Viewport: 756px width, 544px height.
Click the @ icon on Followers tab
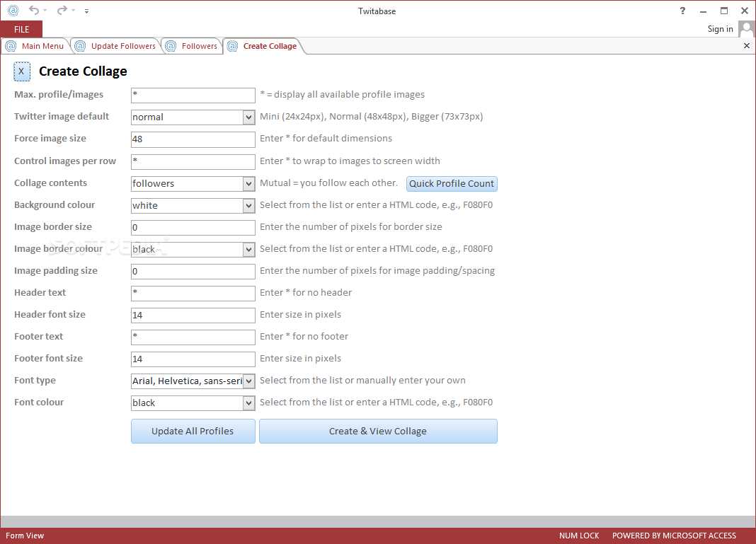(x=171, y=46)
